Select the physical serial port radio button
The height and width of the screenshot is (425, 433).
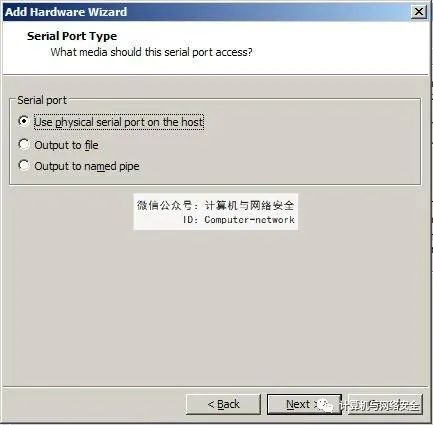pos(24,121)
